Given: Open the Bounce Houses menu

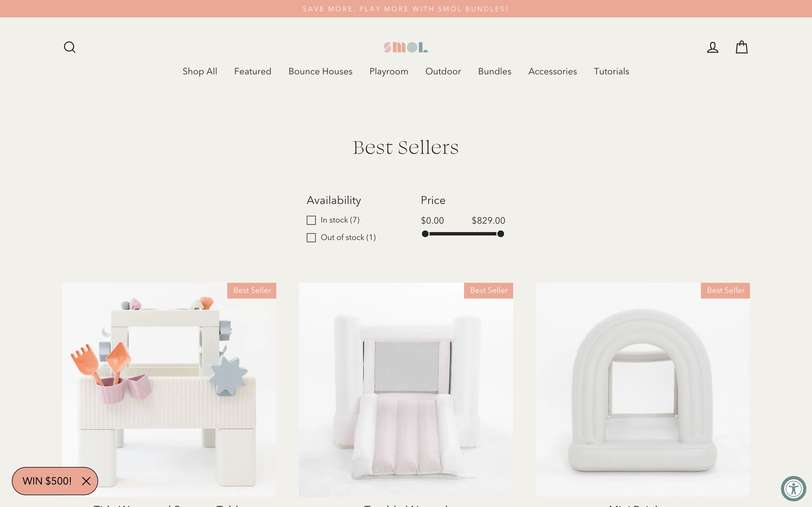Looking at the screenshot, I should click(320, 72).
